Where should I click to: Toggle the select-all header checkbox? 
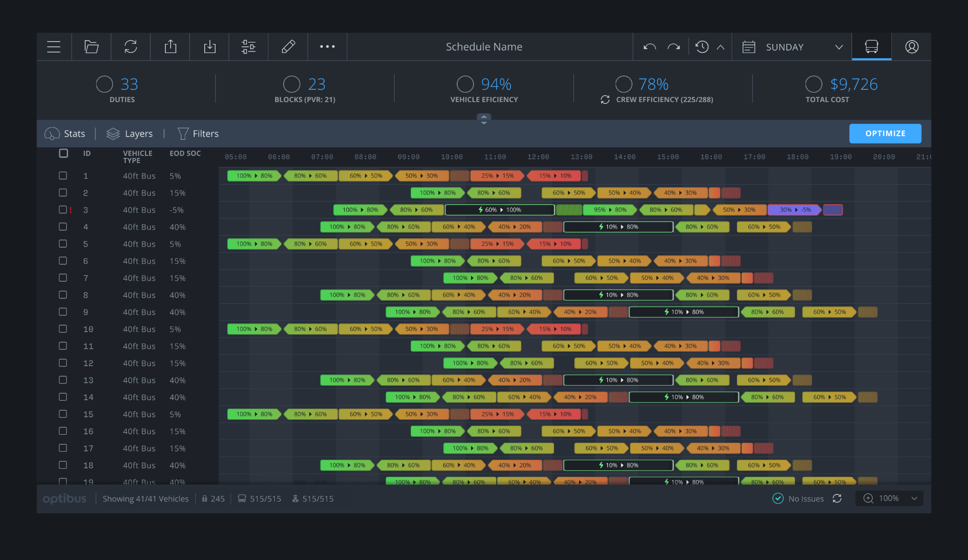63,153
